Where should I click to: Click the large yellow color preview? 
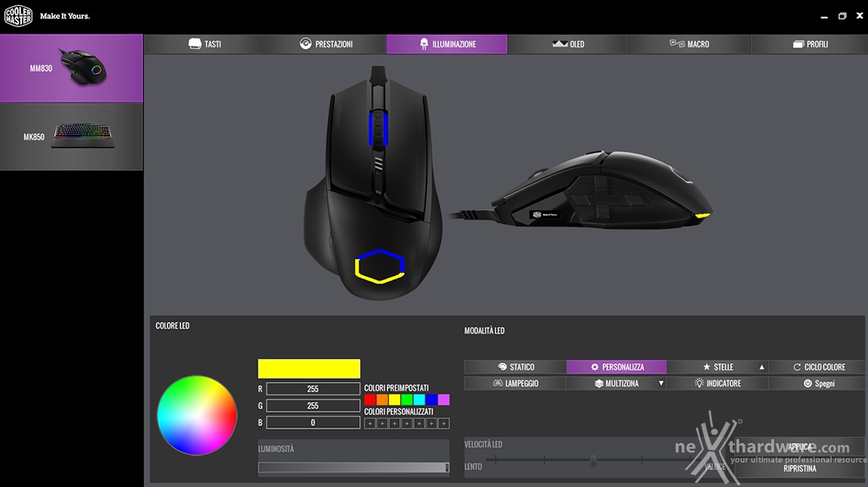309,368
